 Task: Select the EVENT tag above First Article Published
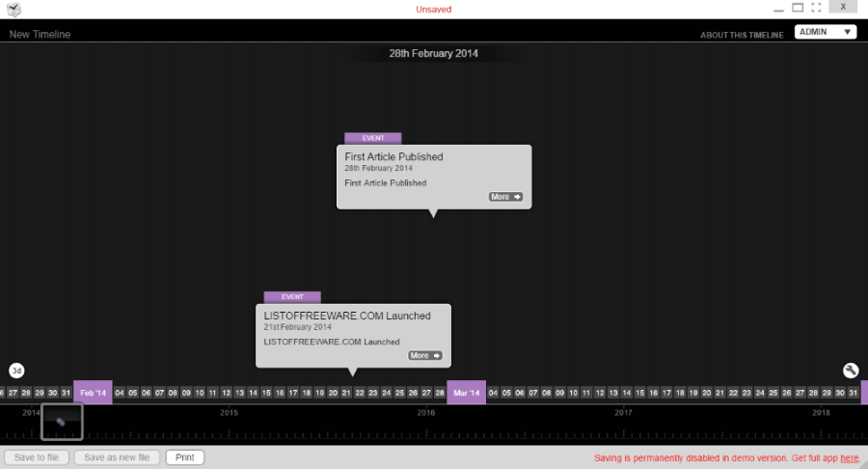[373, 138]
